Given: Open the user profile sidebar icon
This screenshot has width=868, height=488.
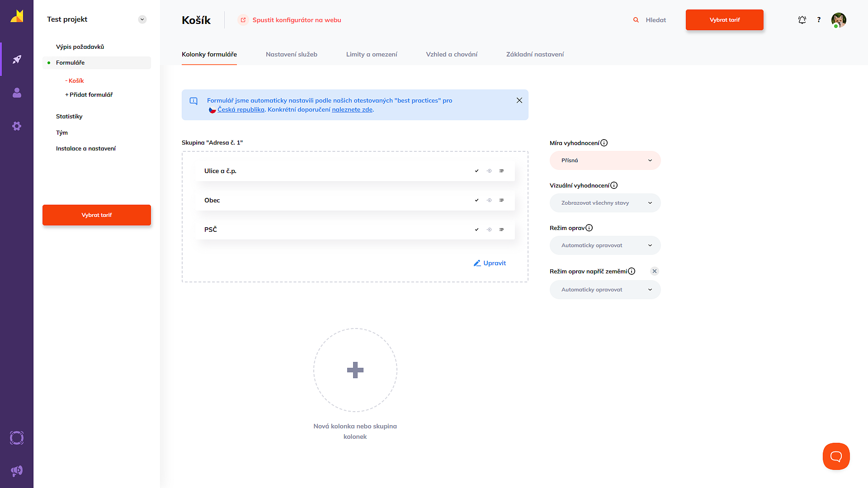Looking at the screenshot, I should (17, 93).
